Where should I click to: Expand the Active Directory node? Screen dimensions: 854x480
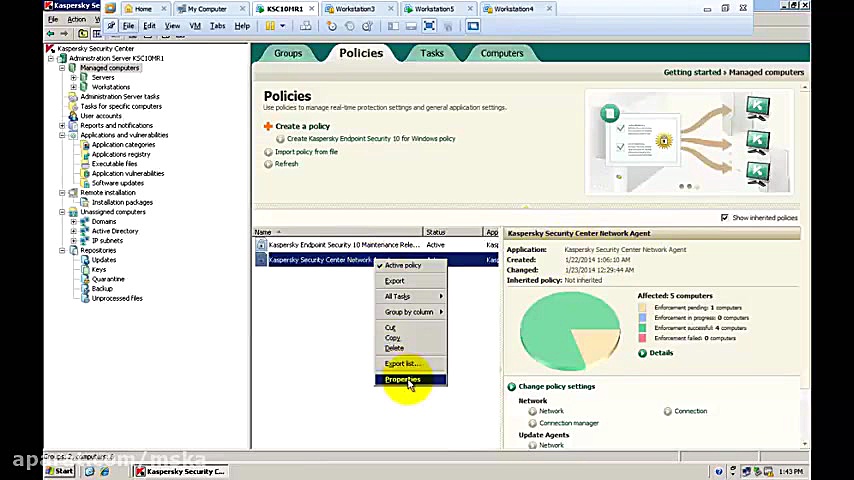(74, 231)
